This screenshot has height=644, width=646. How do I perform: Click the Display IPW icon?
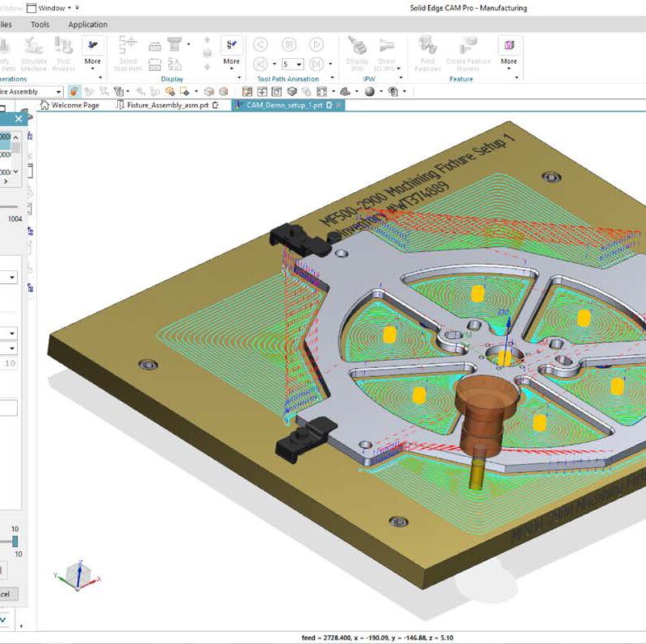pos(357,45)
